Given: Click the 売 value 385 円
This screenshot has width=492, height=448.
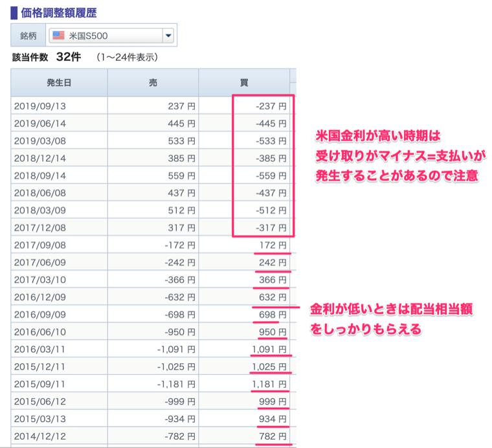Looking at the screenshot, I should (181, 158).
